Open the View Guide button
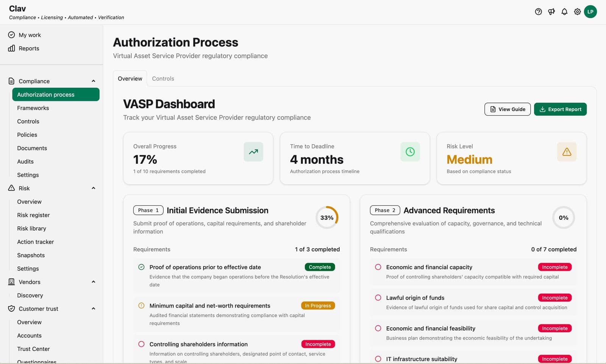The image size is (606, 364). [507, 109]
